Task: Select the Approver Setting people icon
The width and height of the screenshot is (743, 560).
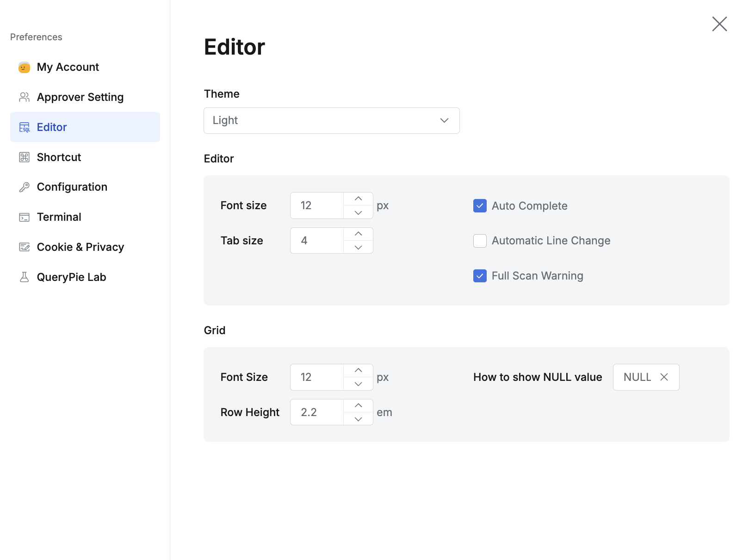Action: click(24, 97)
